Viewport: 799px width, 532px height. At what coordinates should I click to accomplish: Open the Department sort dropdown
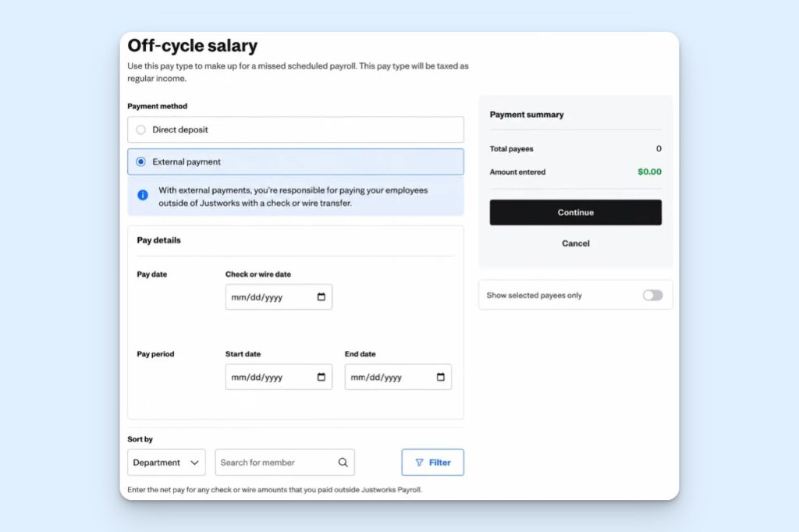[166, 463]
